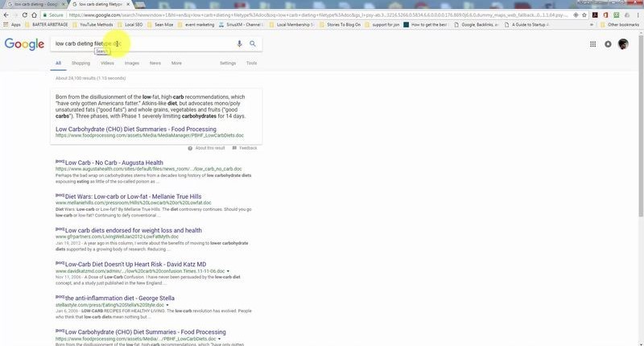644x346 pixels.
Task: Open the search Tools options
Action: [x=252, y=63]
